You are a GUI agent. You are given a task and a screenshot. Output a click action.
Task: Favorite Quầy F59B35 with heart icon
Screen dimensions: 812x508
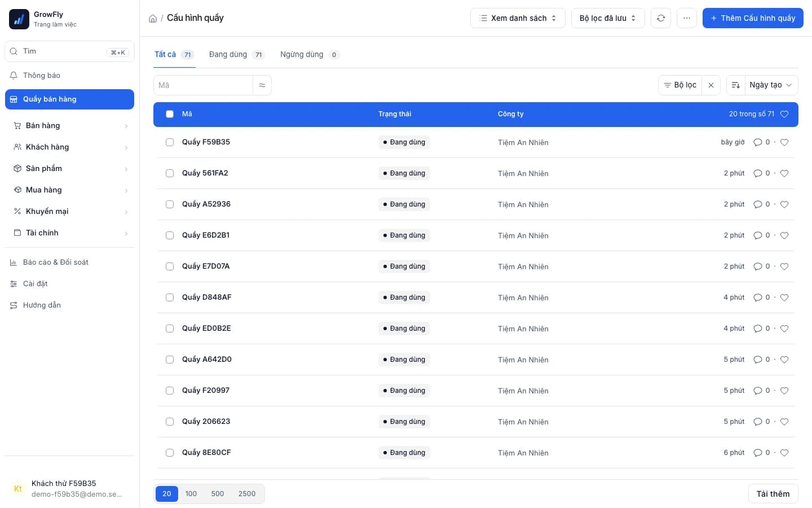pyautogui.click(x=784, y=142)
